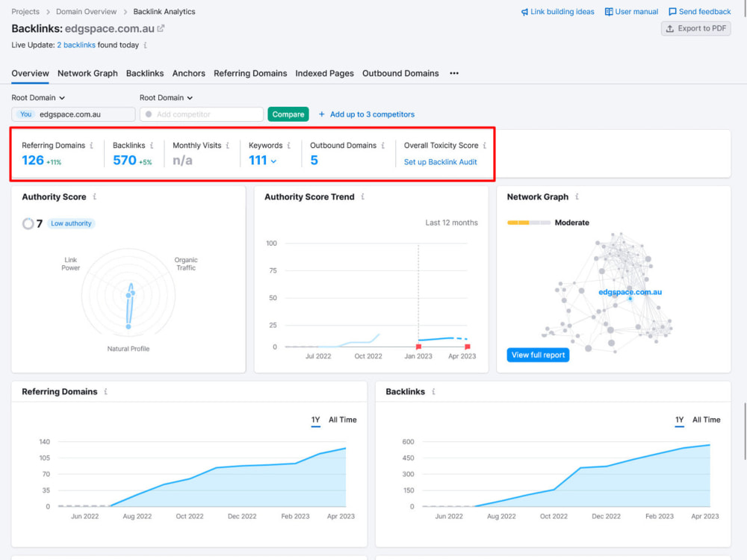This screenshot has width=747, height=560.
Task: Open first Root Domain dropdown
Action: [x=38, y=98]
